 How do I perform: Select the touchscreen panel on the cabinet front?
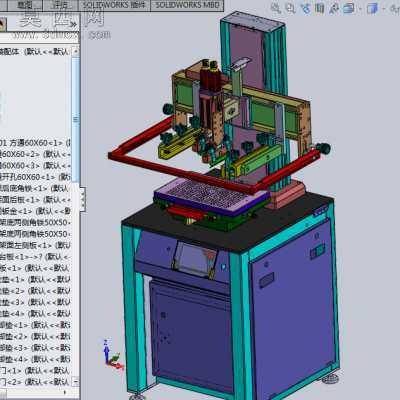[195, 259]
